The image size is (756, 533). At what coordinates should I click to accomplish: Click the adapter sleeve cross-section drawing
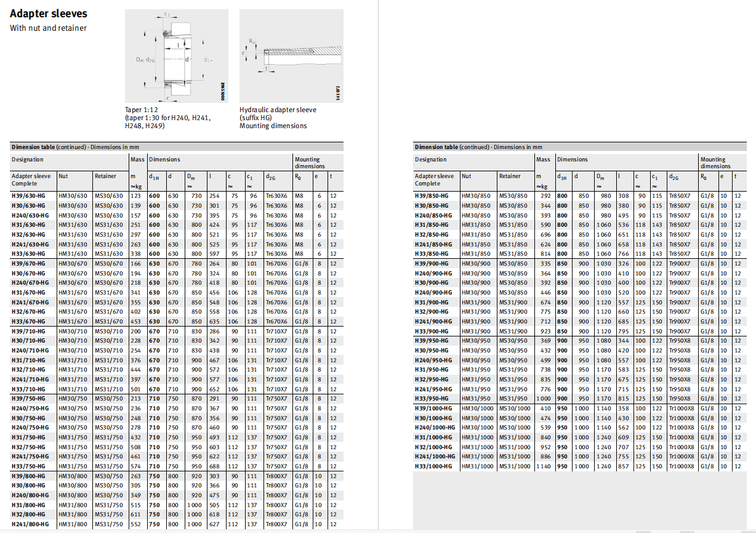coord(176,57)
